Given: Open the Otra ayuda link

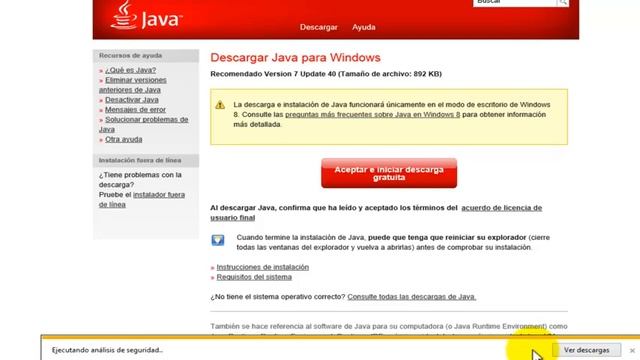Looking at the screenshot, I should [124, 140].
